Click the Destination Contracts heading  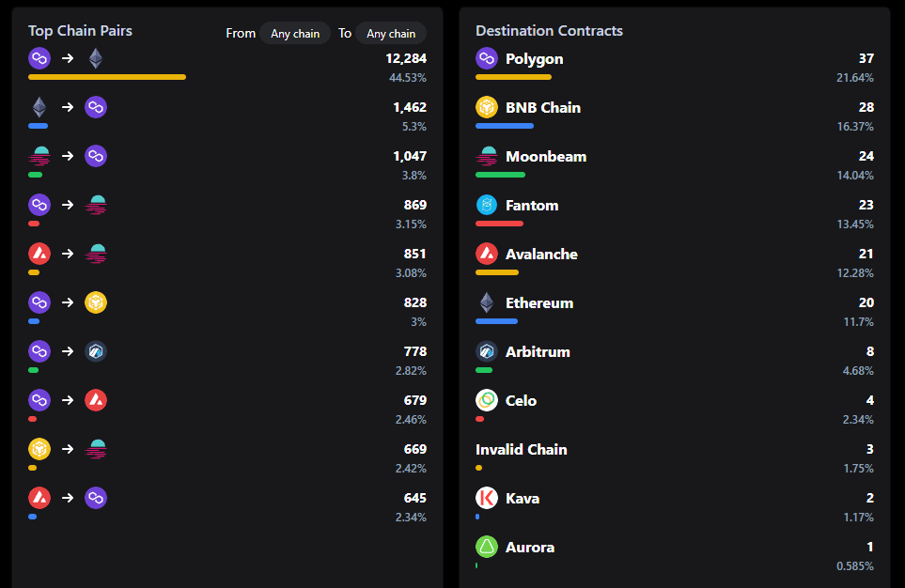point(549,31)
